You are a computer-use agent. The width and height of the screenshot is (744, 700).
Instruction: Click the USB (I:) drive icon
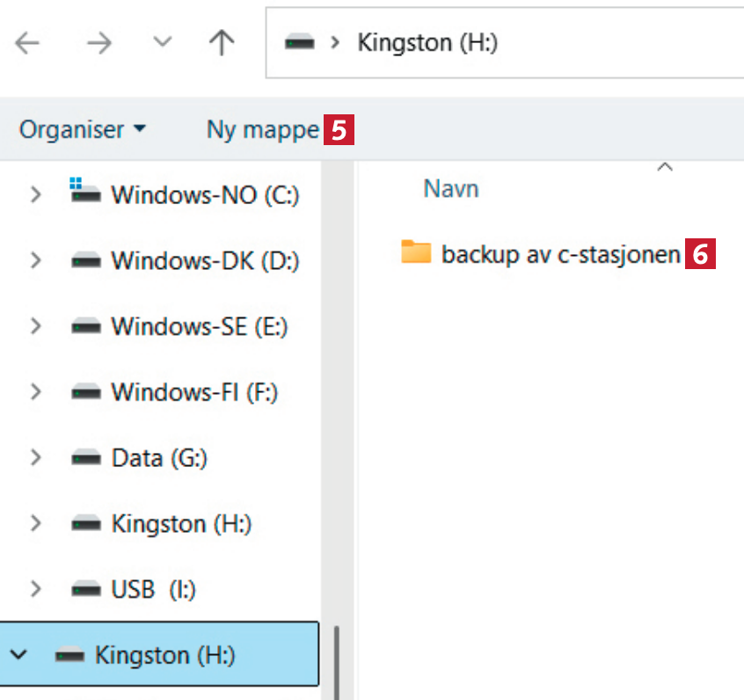click(85, 589)
